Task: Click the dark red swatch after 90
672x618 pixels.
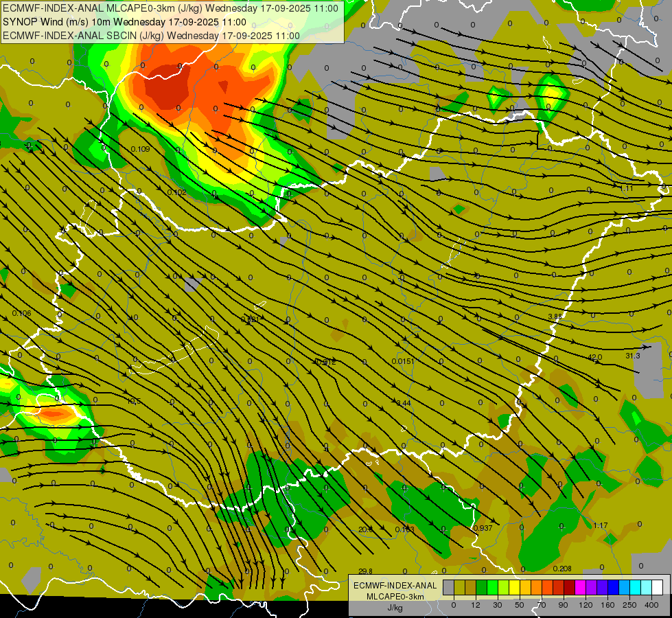Action: click(x=569, y=587)
